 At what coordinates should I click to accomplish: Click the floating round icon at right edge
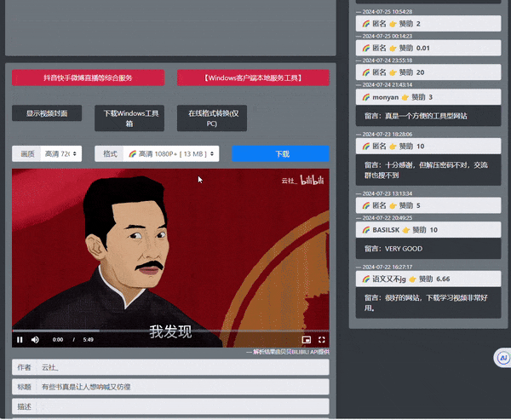502,359
